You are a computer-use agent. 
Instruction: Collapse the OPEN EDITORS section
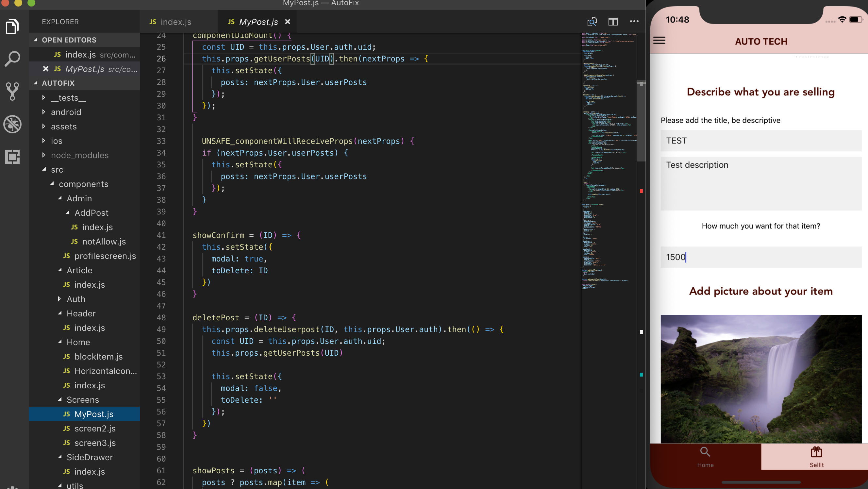pyautogui.click(x=69, y=40)
